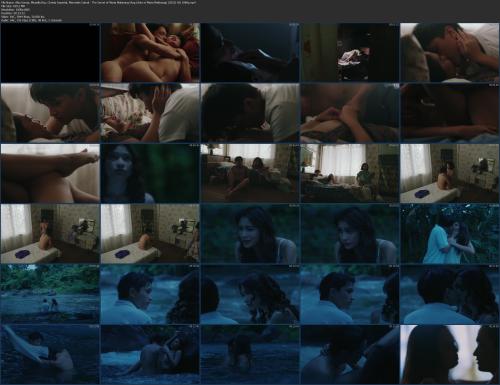Select the wide river shot with two distant figures

[x=50, y=294]
